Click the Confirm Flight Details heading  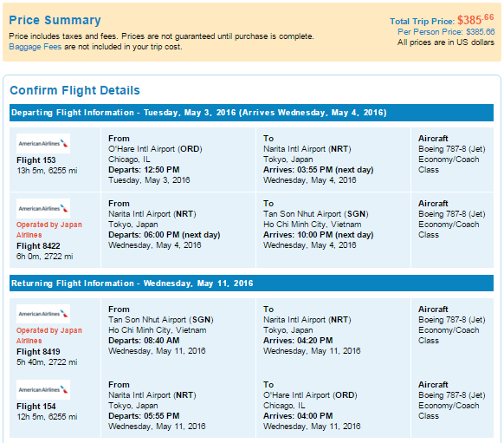[74, 90]
